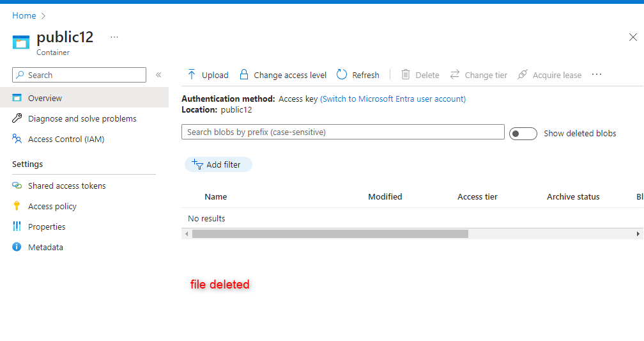Sort by the Archive status column header

[573, 196]
